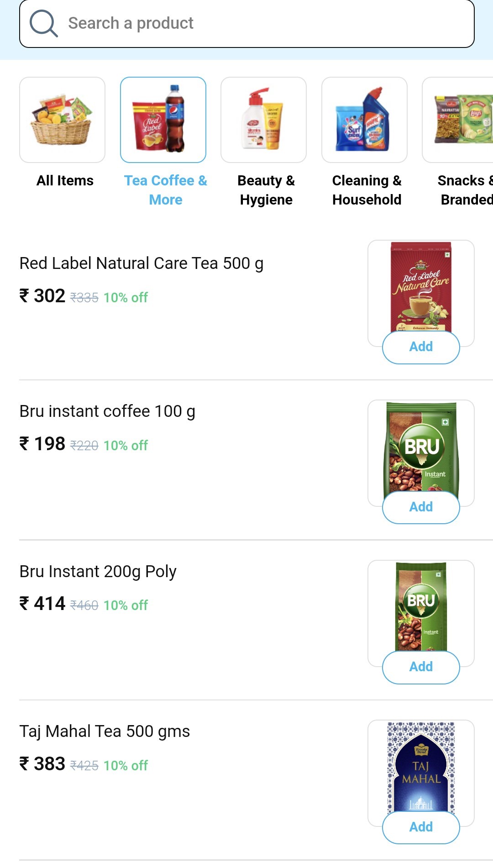The image size is (493, 868).
Task: Select the Tea Coffee & More category icon
Action: [x=163, y=120]
